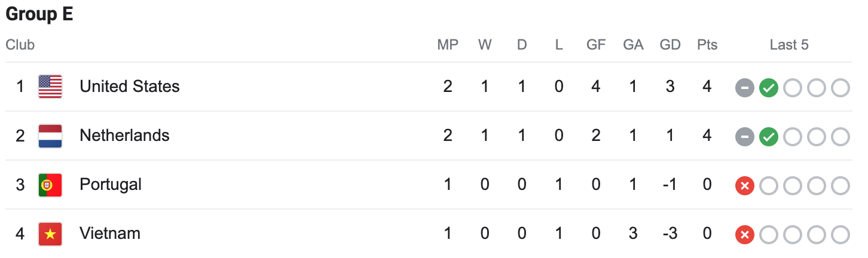Click the Vietnam flag icon

pos(50,234)
